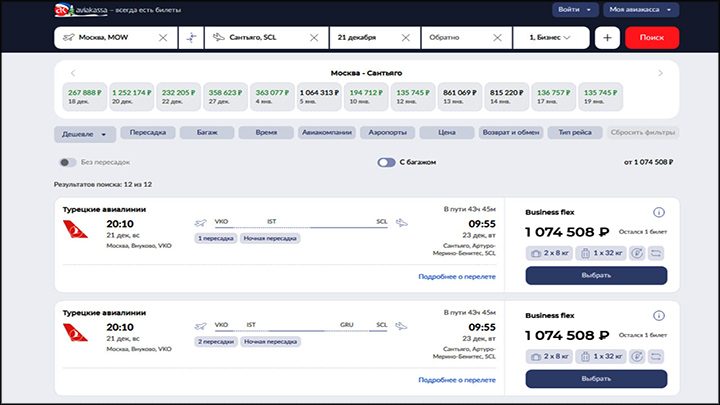Clear the 21 декабря departure date
This screenshot has width=720, height=405.
coord(405,38)
